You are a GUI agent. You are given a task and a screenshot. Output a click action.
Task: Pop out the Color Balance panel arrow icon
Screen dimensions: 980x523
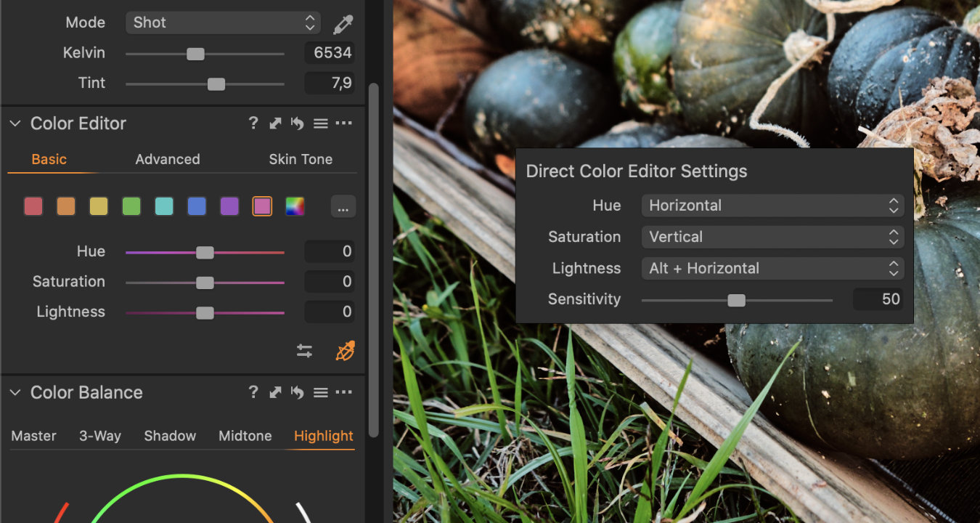[275, 393]
